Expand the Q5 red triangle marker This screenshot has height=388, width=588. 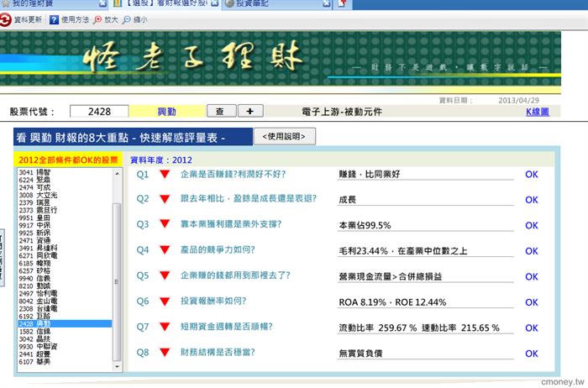pyautogui.click(x=165, y=275)
